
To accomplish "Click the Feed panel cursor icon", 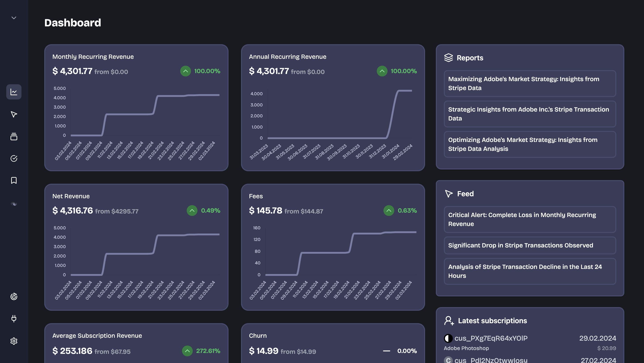I will (x=449, y=194).
